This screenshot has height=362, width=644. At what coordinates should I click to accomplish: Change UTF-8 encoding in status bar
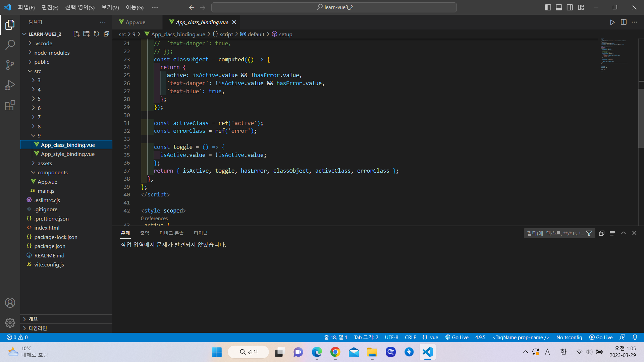(x=391, y=338)
